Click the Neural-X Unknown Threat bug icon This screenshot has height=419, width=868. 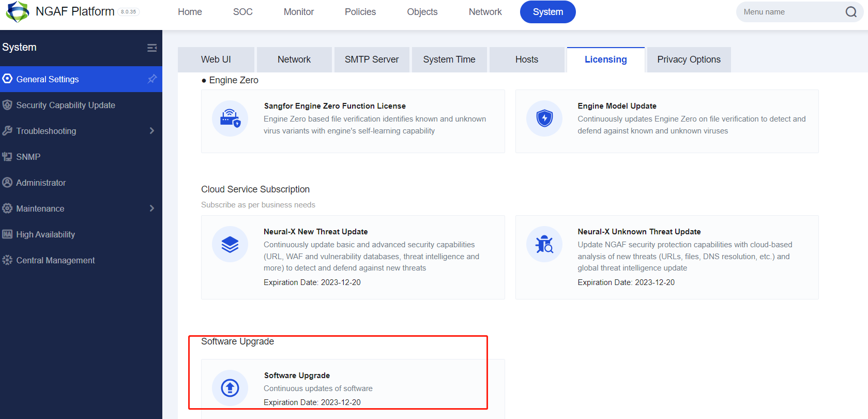[544, 244]
